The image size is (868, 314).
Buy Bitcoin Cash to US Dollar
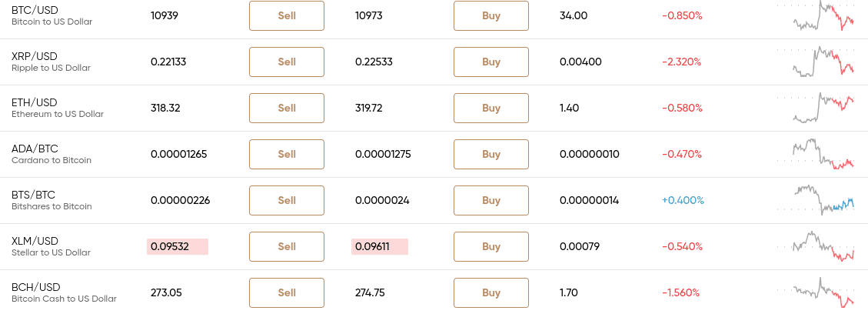click(x=491, y=292)
